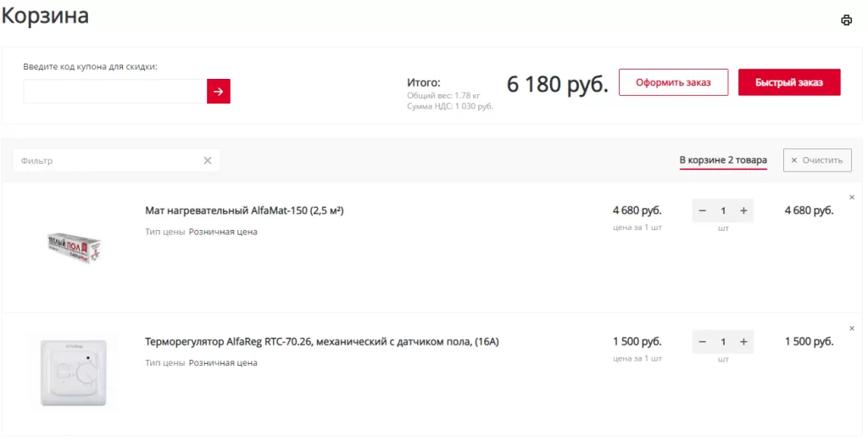
Task: Clear the filter field with X icon
Action: coord(208,160)
